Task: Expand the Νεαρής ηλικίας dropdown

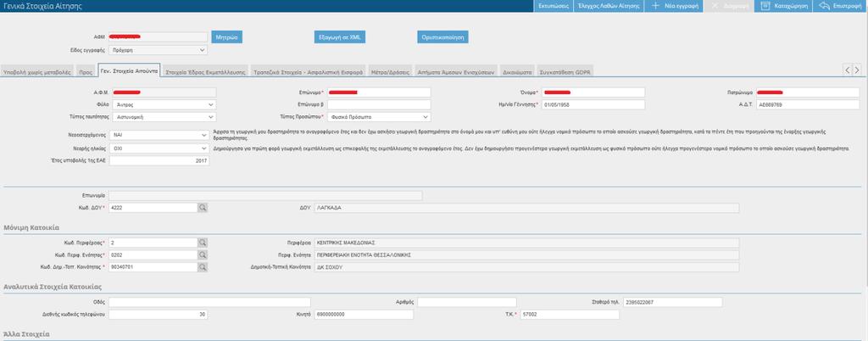Action: (x=159, y=148)
